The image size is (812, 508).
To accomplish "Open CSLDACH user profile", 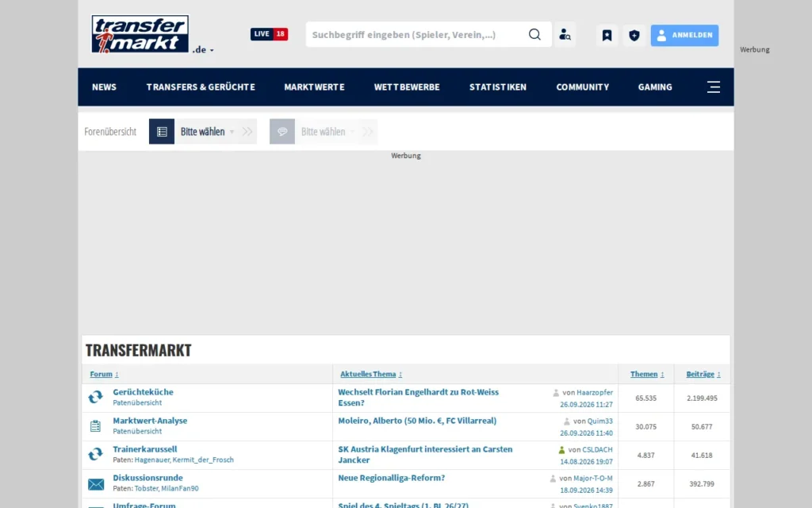I will point(597,450).
